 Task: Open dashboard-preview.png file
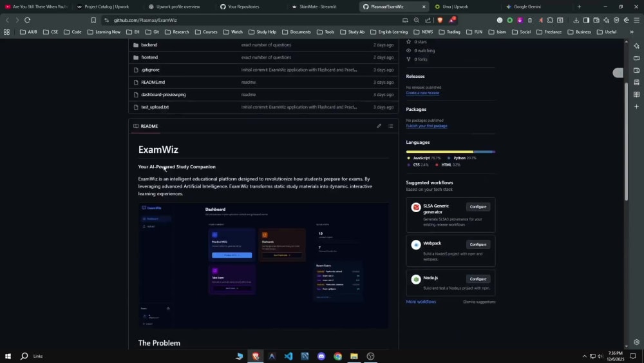(x=164, y=95)
